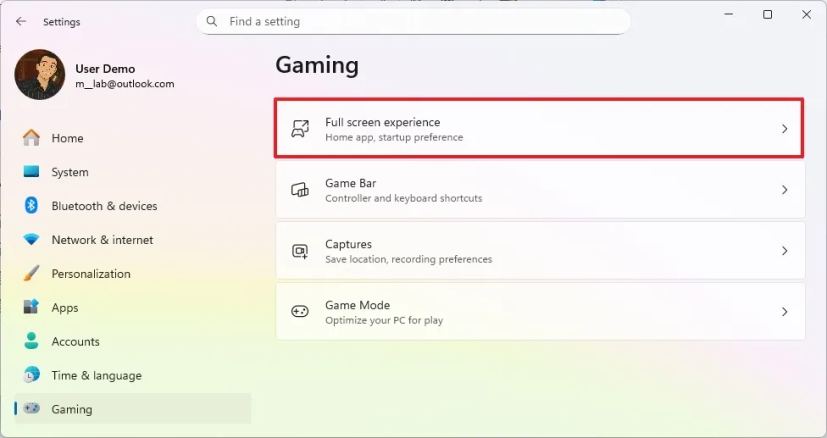Minimize the Settings window
The image size is (827, 438).
pos(729,14)
